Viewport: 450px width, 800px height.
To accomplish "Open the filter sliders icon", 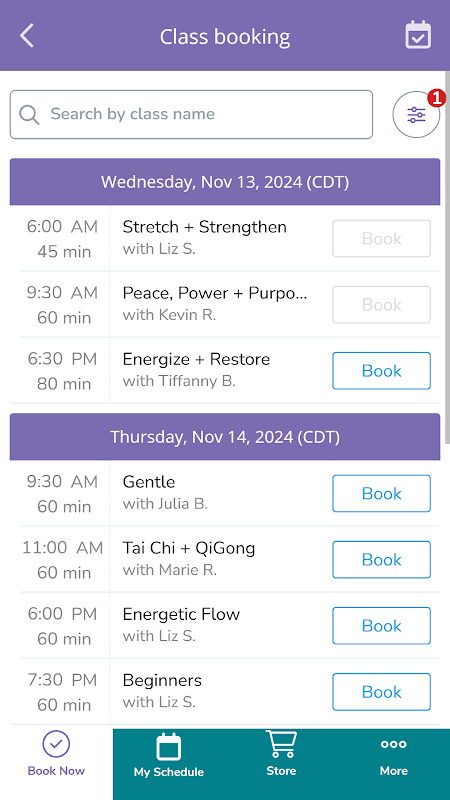I will coord(416,115).
